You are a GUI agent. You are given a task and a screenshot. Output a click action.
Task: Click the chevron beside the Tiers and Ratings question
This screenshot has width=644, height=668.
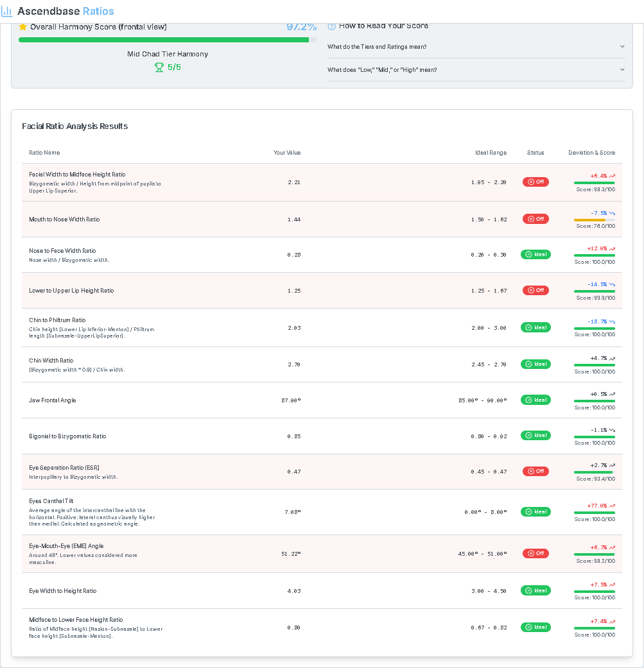point(622,47)
